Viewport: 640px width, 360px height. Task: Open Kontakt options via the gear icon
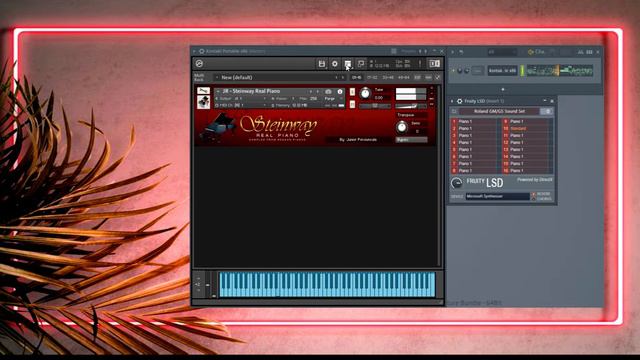pos(335,64)
